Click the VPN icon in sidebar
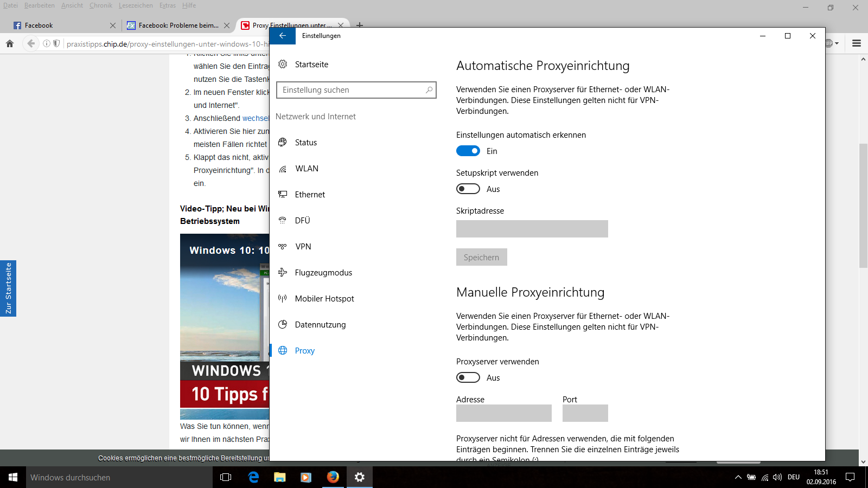 coord(283,246)
